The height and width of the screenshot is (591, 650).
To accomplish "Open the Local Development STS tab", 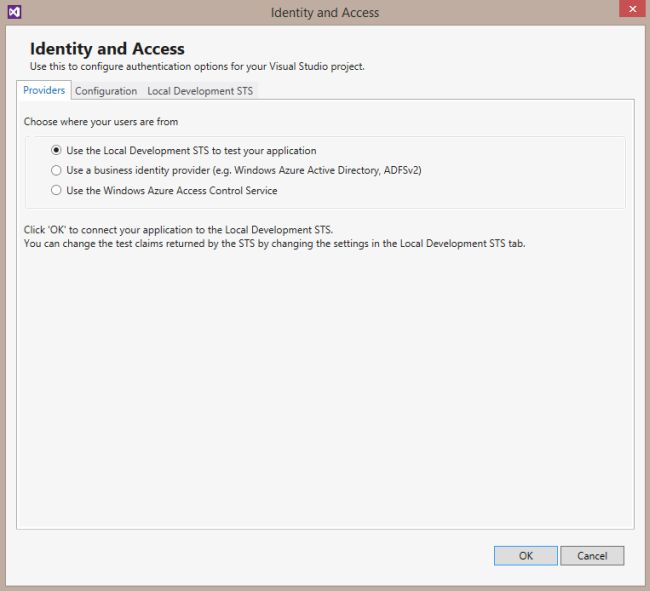I will click(x=200, y=91).
